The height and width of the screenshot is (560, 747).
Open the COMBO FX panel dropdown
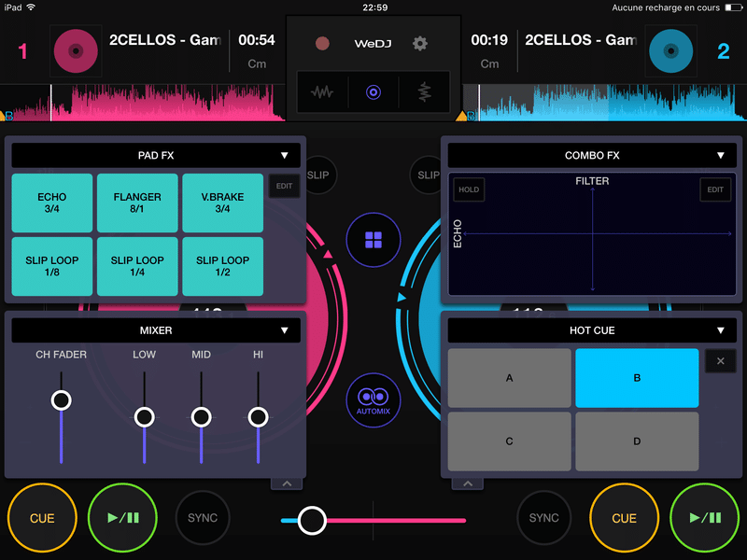(x=592, y=155)
